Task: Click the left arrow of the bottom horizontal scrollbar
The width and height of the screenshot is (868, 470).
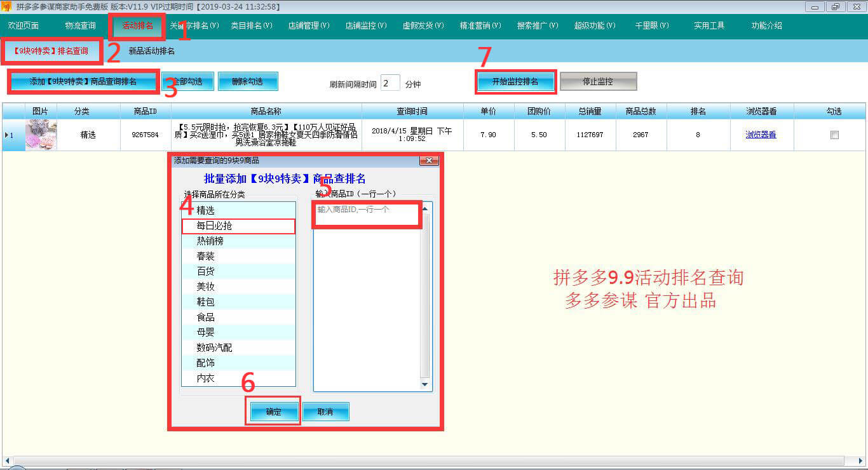Action: [x=8, y=460]
